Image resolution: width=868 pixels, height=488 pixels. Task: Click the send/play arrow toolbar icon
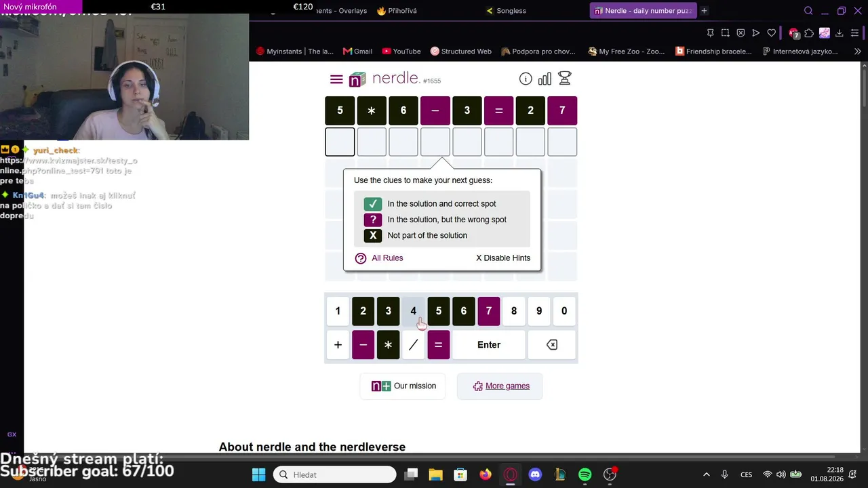(756, 33)
